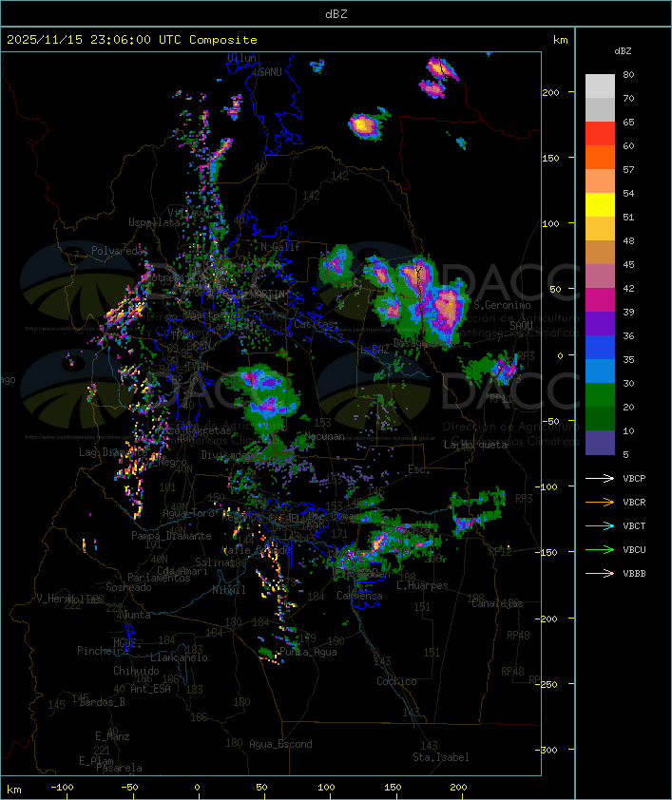Screen dimensions: 672x800
Task: Click the Catitas map label
Action: coord(315,324)
